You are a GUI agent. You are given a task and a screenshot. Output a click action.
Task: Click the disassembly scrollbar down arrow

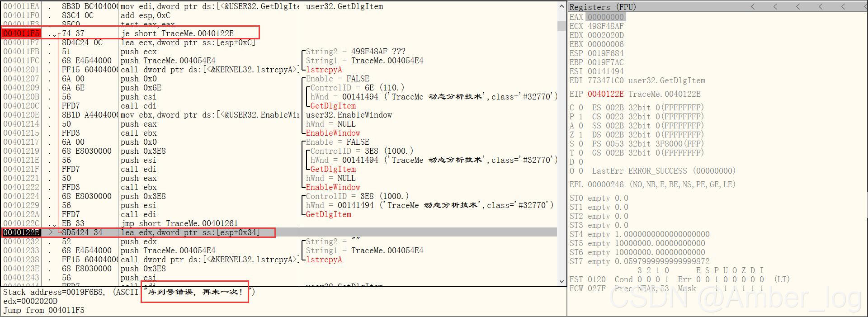562,281
